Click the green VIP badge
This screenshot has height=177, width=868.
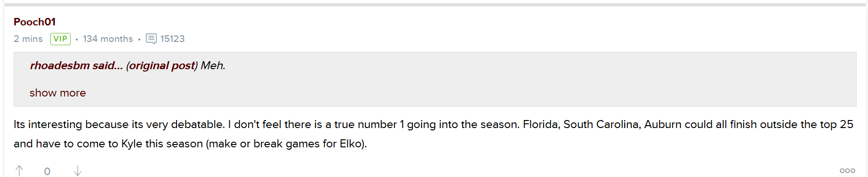click(60, 39)
